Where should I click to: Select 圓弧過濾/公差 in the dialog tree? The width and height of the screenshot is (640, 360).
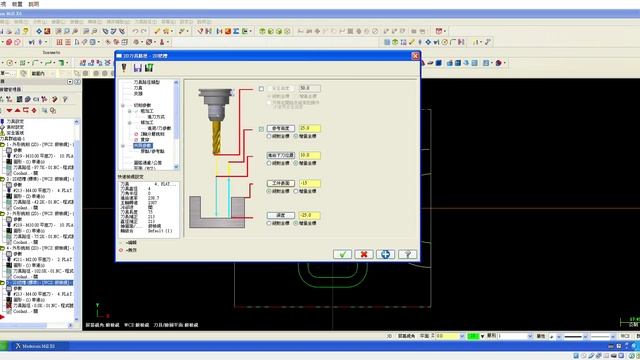[148, 162]
